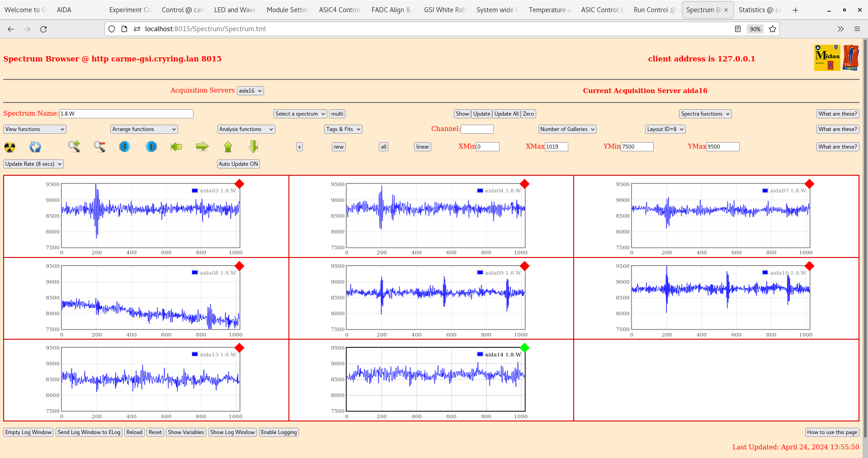Select the zoom-out magnifier tool
Image resolution: width=868 pixels, height=458 pixels.
[x=99, y=147]
